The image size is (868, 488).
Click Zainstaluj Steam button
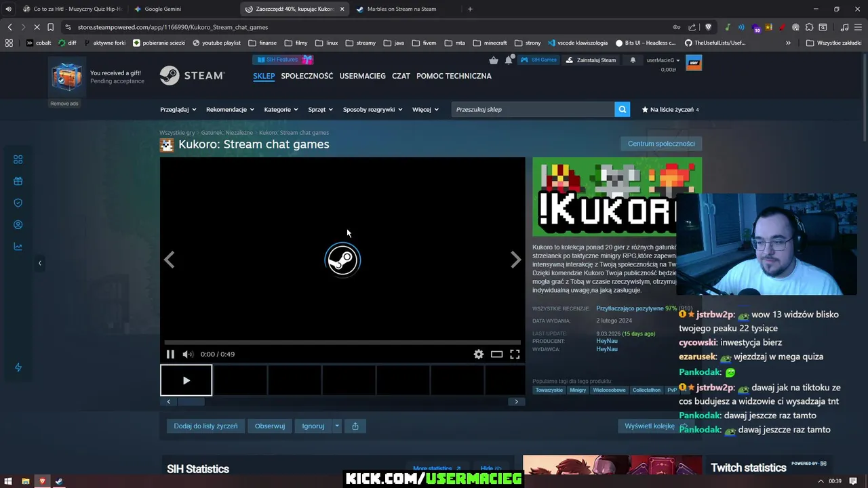click(591, 60)
